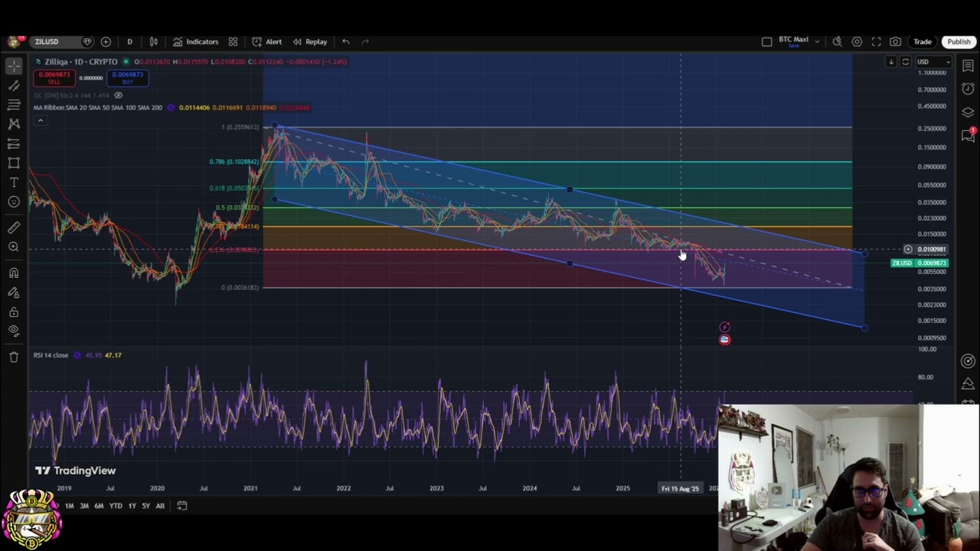Select the ruler measure tool
This screenshot has width=980, height=551.
coord(14,227)
